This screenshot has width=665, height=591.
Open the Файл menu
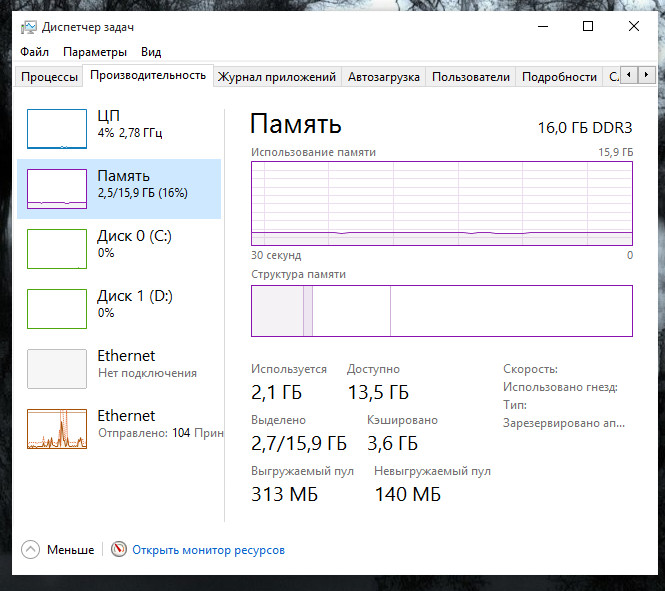click(x=33, y=52)
